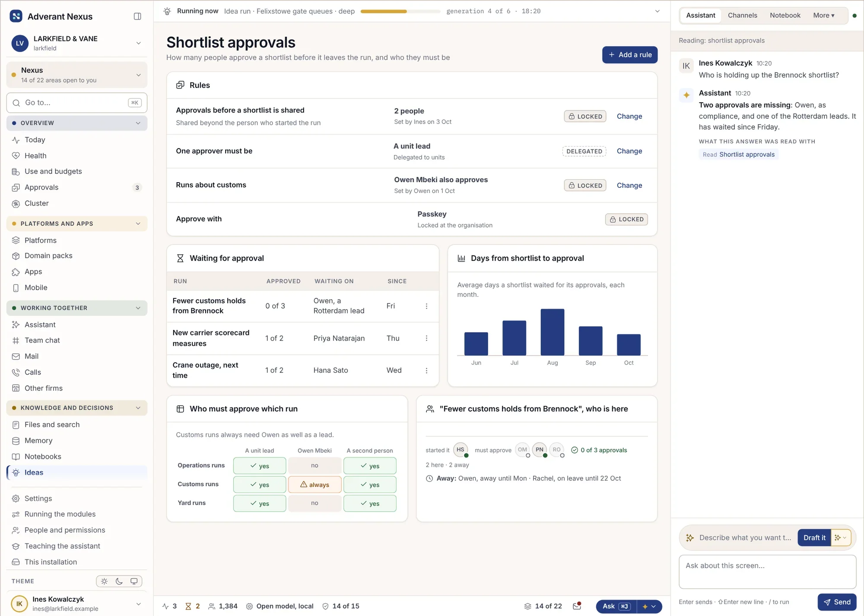Open the More tab menu
Screen dimensions: 864x616
tap(824, 16)
